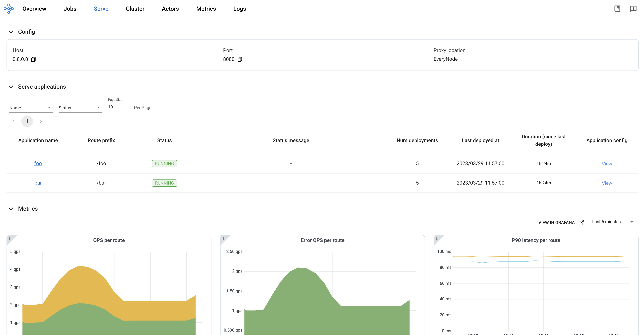Screen dimensions: 644x335
Task: Copy the port number 8000
Action: [240, 59]
